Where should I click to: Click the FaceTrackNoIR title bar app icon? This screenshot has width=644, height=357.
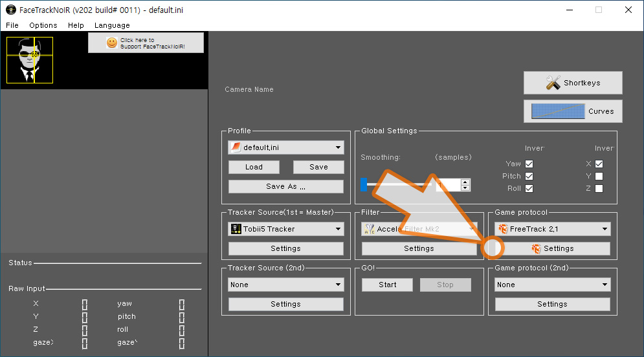tap(10, 10)
